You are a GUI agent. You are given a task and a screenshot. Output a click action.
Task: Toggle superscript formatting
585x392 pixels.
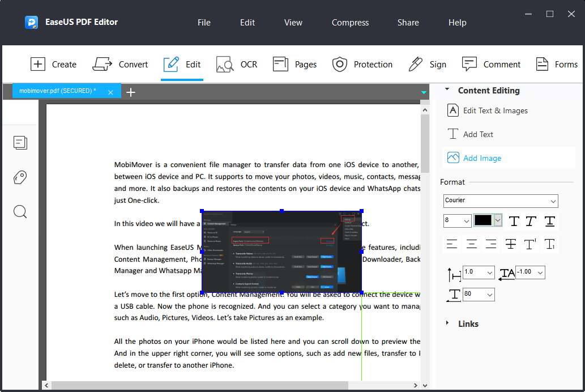click(x=530, y=244)
